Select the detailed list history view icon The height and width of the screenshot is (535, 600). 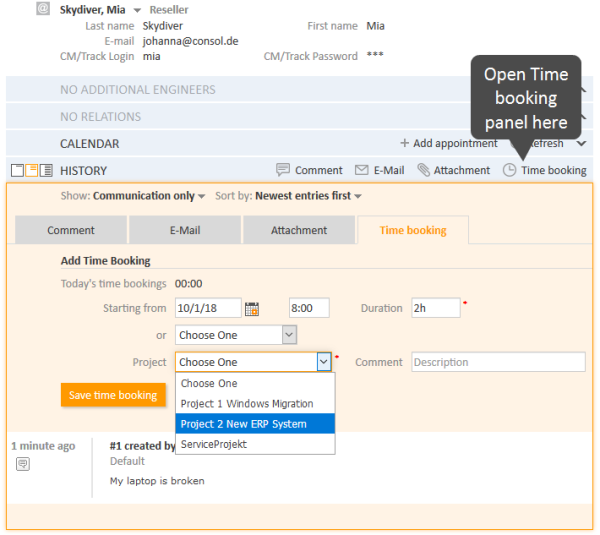click(x=46, y=170)
